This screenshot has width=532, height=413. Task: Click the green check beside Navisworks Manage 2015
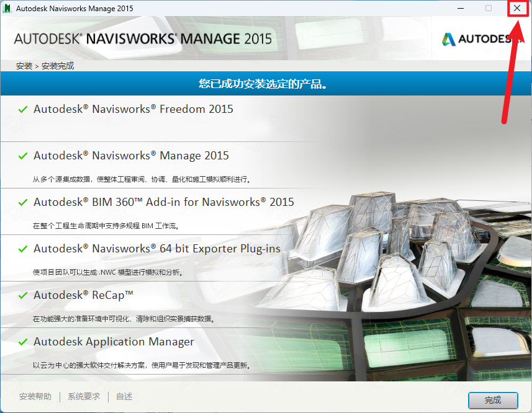(x=23, y=156)
